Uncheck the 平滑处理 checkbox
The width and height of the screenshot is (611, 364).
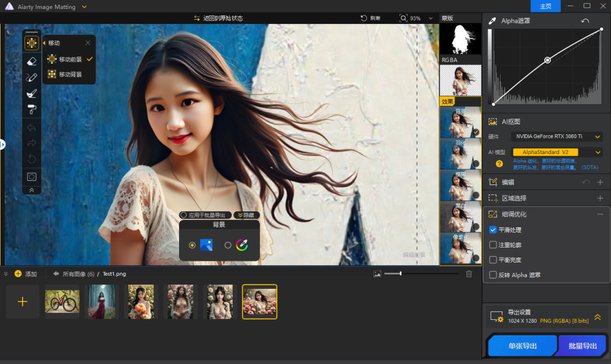pos(493,230)
